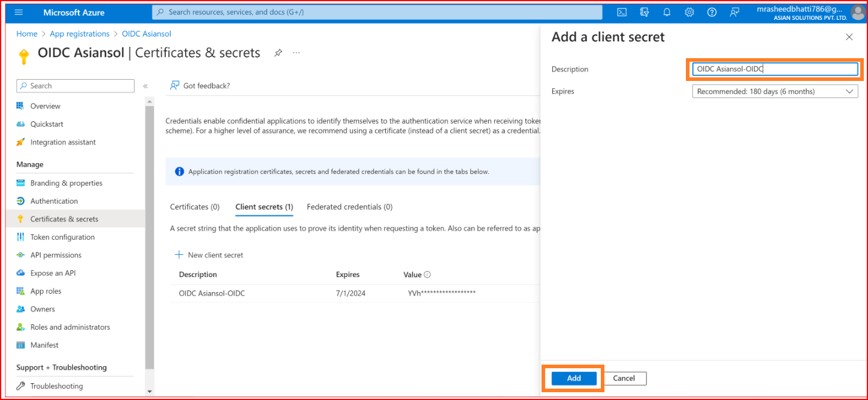
Task: Click the Cancel button
Action: click(x=624, y=378)
